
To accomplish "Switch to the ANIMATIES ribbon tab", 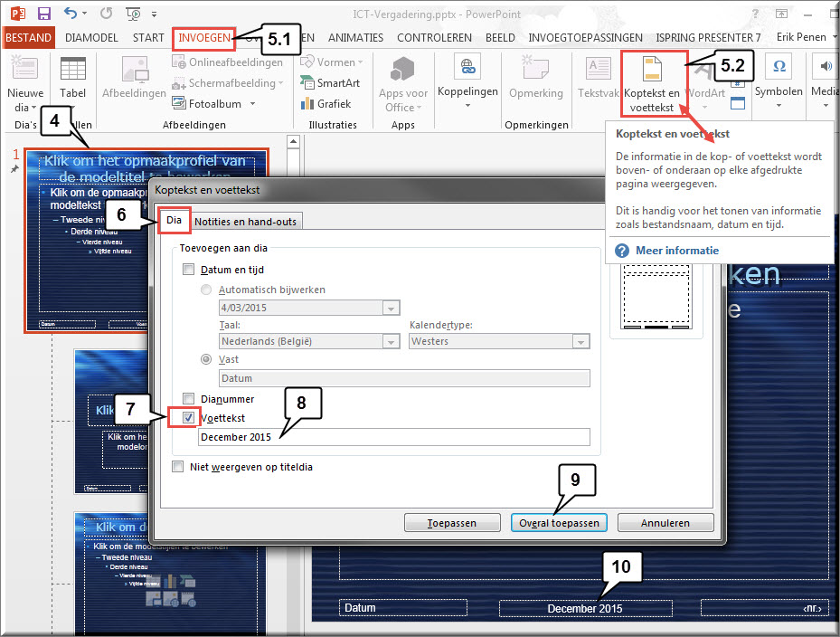I will click(x=355, y=37).
